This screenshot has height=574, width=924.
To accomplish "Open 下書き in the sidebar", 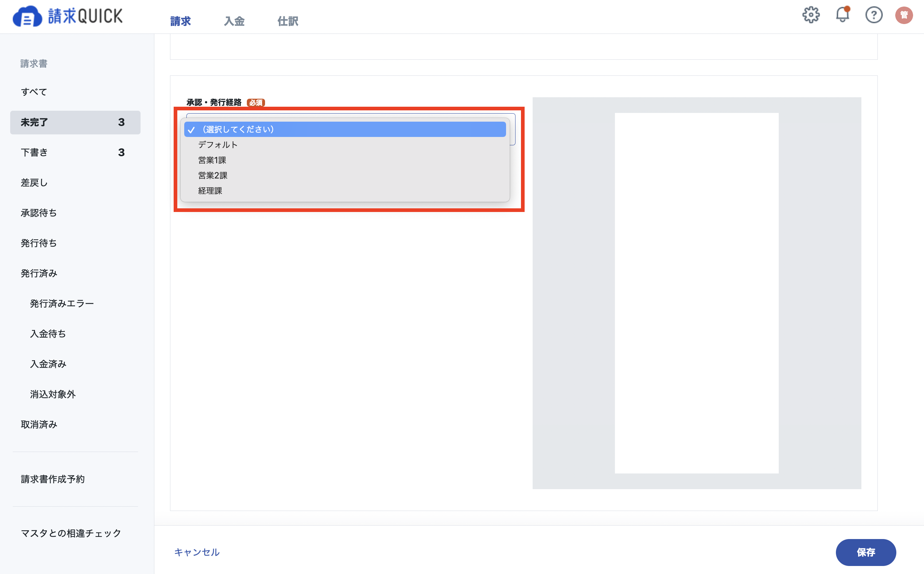I will pyautogui.click(x=75, y=153).
